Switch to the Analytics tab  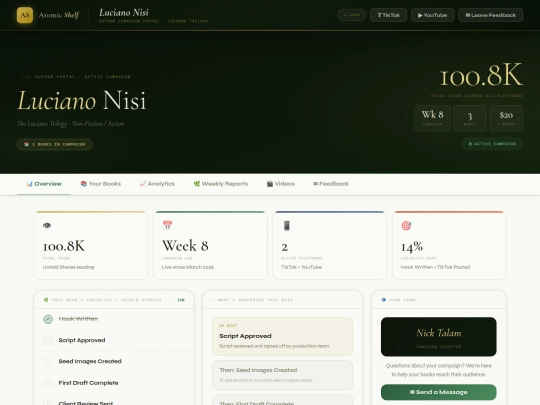(x=157, y=184)
